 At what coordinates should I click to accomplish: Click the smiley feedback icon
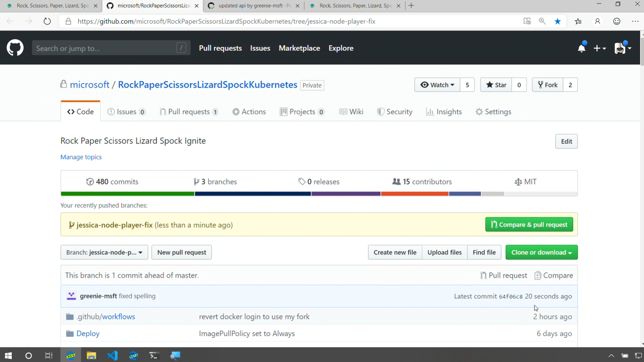[x=617, y=21]
